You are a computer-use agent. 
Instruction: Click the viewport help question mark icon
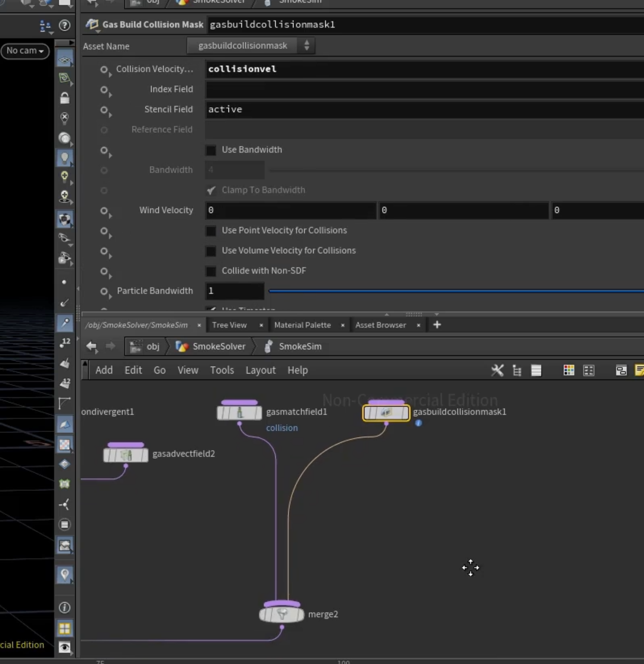point(64,26)
